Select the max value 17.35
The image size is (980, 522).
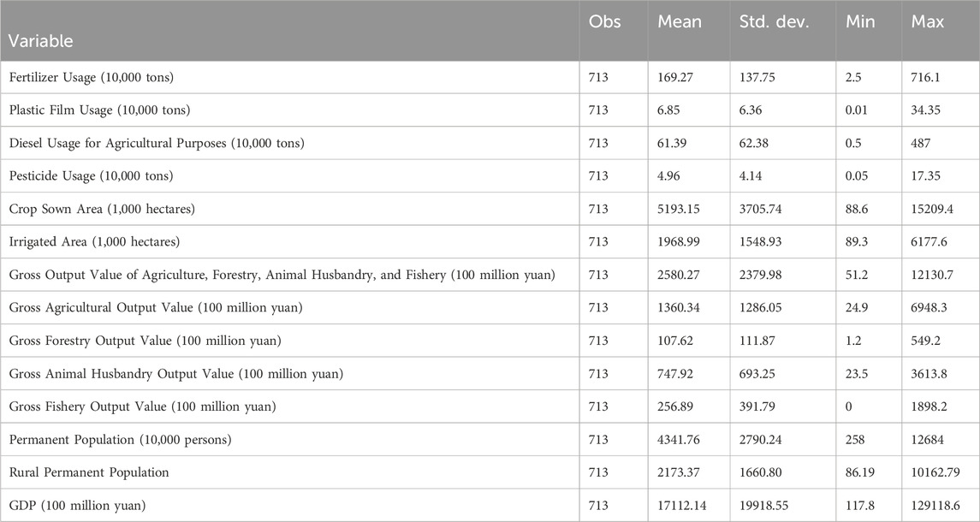tap(925, 175)
